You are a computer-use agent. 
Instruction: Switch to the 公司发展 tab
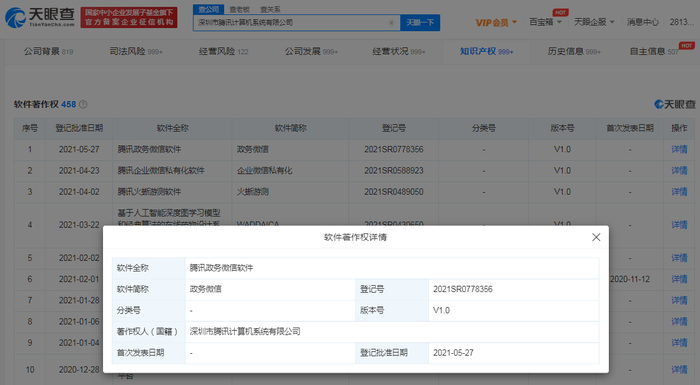(x=311, y=51)
